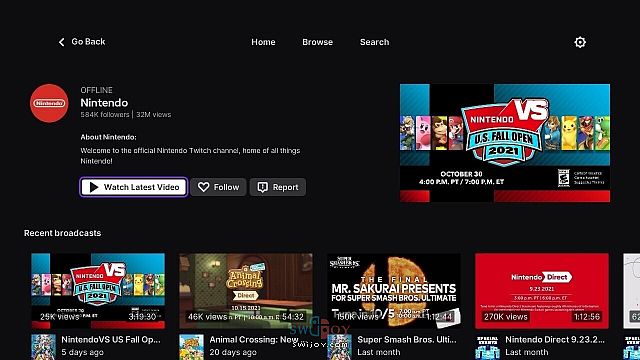Click the Smash Bros game icon beside NintendoVS
This screenshot has width=640, height=360.
click(43, 347)
